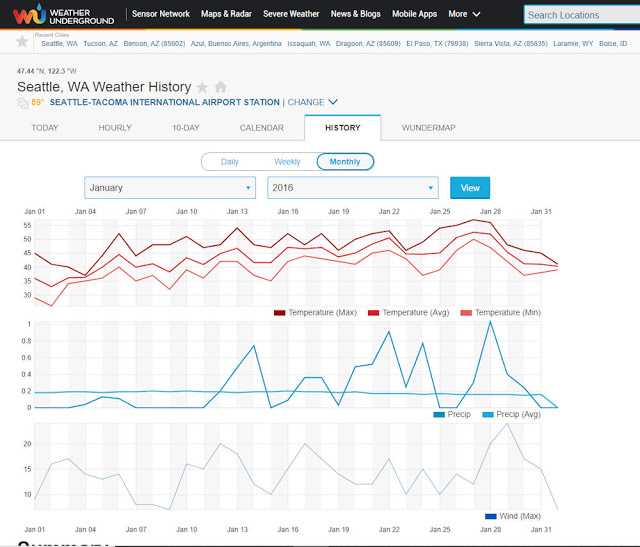Select the Weekly view toggle

click(287, 162)
